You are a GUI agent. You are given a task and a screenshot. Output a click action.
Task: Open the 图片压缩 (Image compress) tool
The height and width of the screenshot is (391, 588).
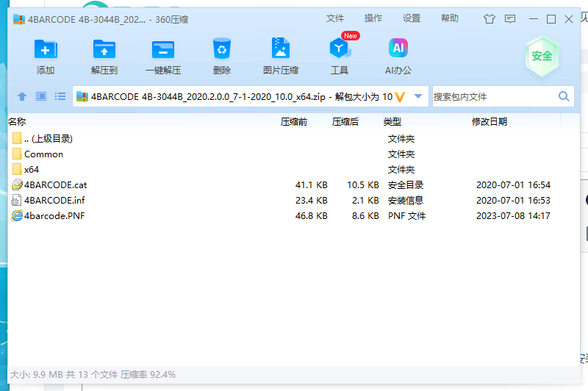point(280,50)
